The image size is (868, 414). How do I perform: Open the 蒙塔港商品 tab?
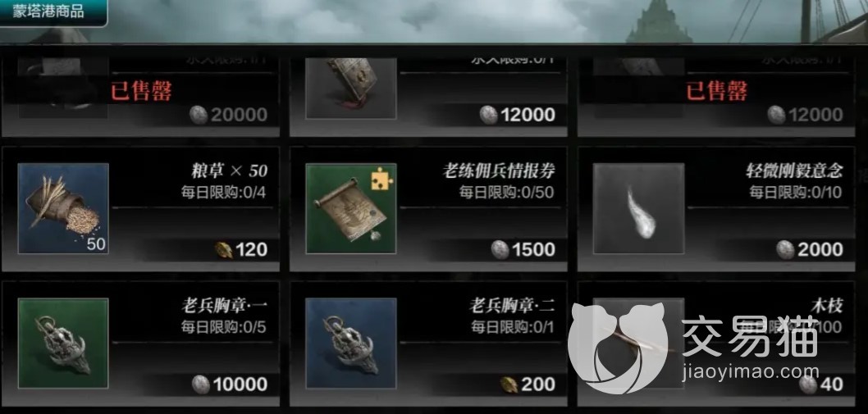[53, 12]
